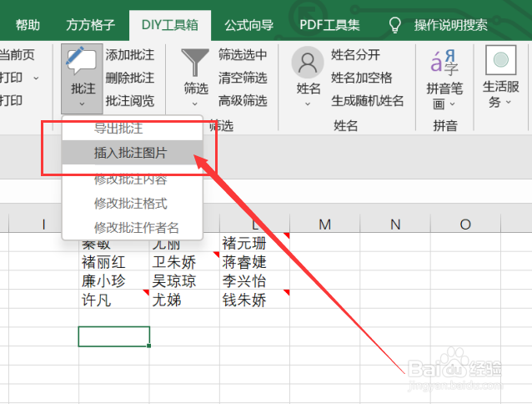Choose 修改批注内容 menu item

(133, 179)
